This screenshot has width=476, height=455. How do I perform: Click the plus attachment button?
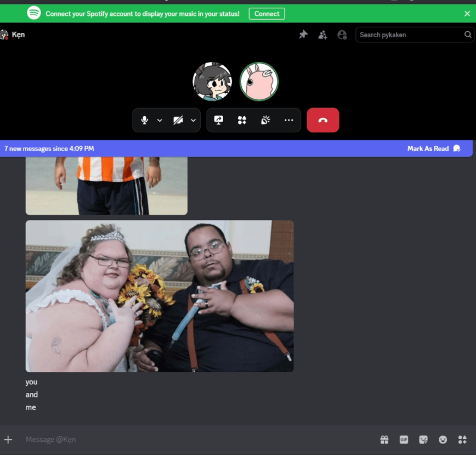[x=8, y=440]
